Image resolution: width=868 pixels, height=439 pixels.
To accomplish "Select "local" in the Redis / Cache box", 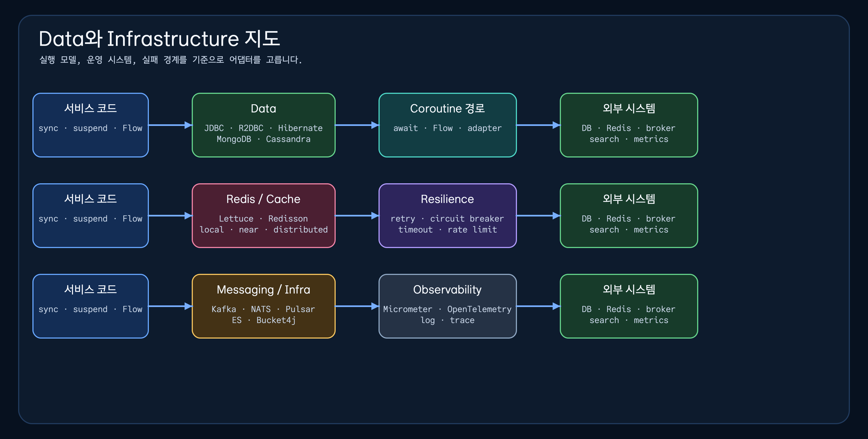I will click(x=212, y=230).
